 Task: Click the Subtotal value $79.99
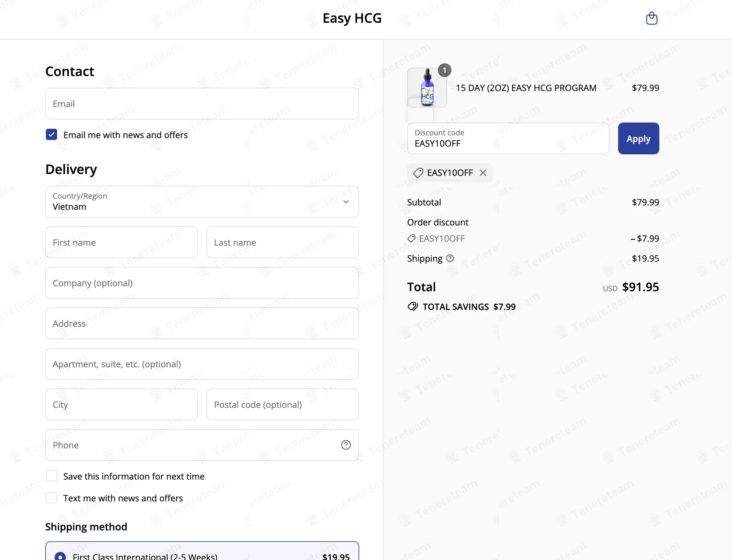pos(645,202)
